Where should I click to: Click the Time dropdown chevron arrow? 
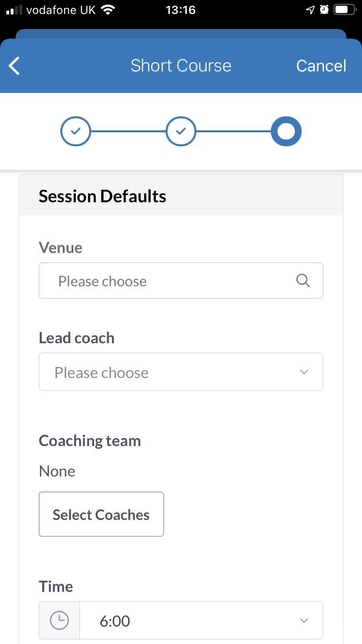click(304, 620)
